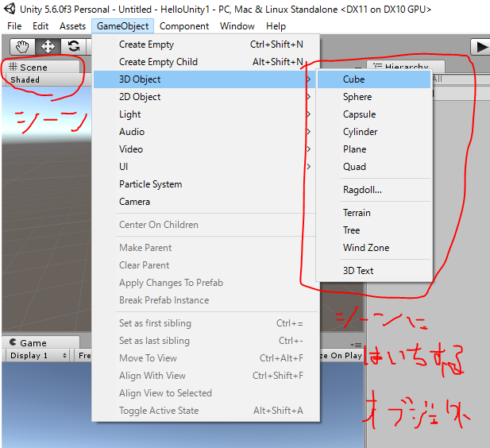
Task: Create a Cylinder object
Action: click(x=374, y=132)
